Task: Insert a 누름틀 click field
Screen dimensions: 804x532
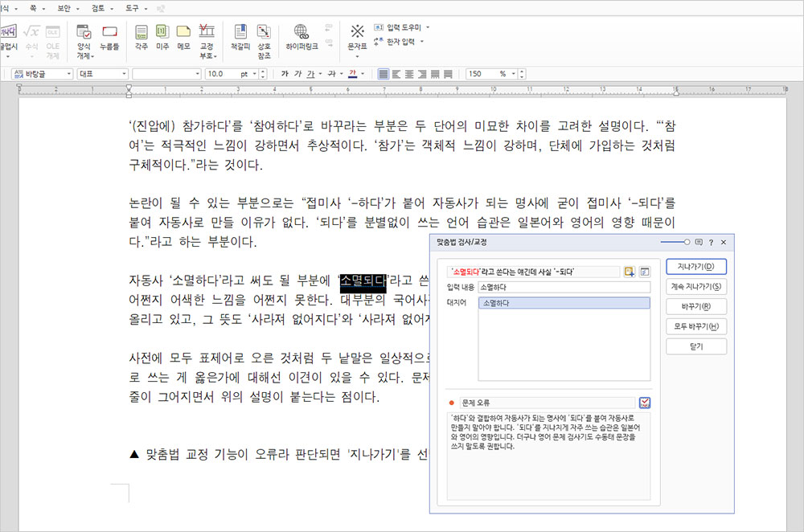Action: point(109,37)
